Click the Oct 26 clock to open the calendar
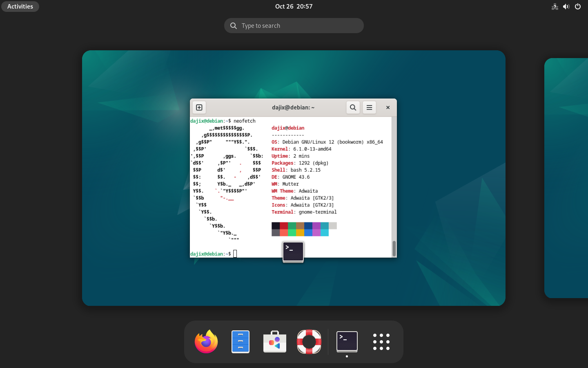Image resolution: width=588 pixels, height=368 pixels. (x=294, y=6)
